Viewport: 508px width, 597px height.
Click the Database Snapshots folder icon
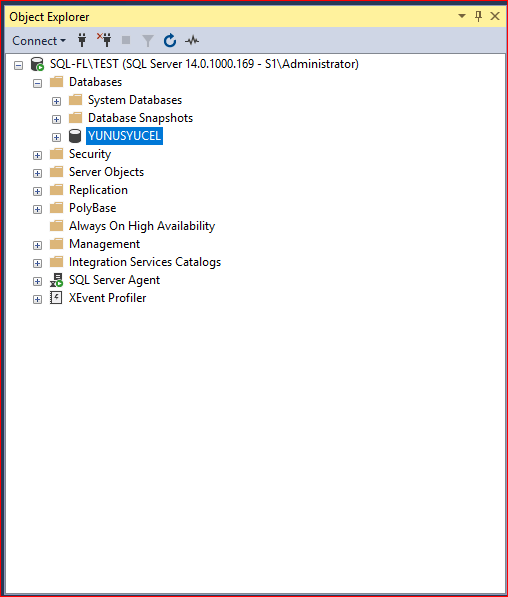(x=75, y=118)
